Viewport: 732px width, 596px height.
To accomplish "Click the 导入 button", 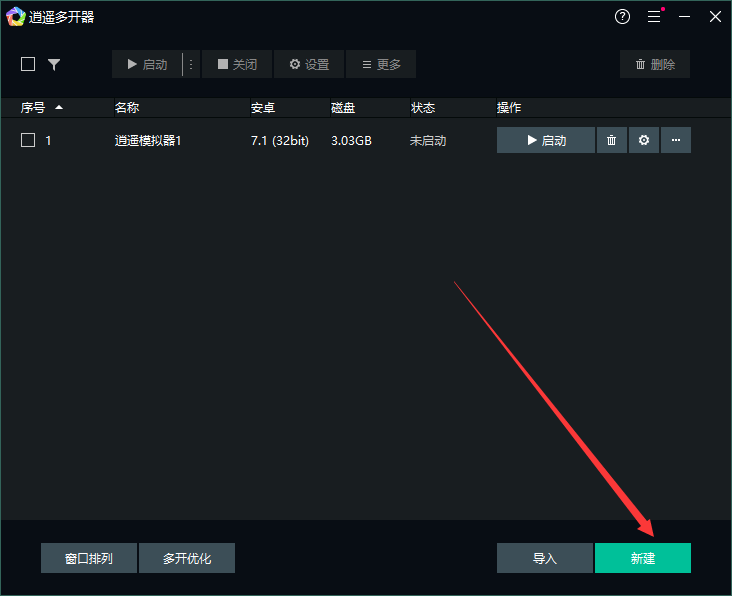I will coord(545,558).
